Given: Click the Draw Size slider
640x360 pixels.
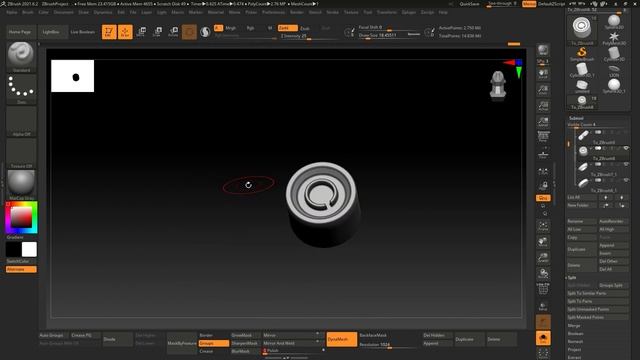Looking at the screenshot, I should (x=390, y=36).
